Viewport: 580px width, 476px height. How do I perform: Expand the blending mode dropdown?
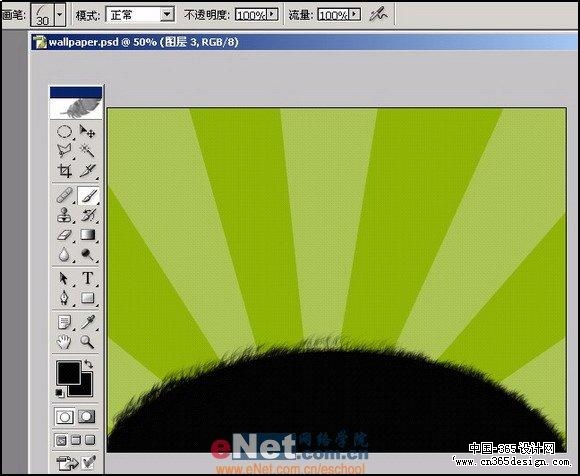pyautogui.click(x=167, y=15)
